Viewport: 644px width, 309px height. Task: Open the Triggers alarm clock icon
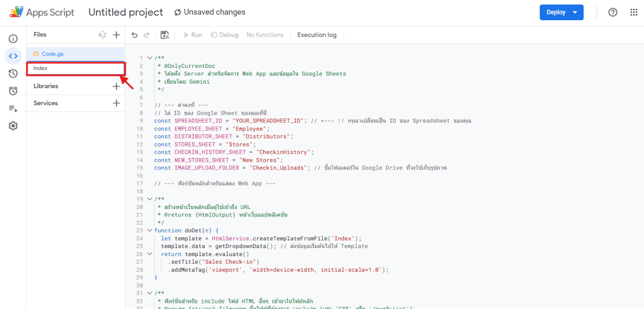(13, 91)
